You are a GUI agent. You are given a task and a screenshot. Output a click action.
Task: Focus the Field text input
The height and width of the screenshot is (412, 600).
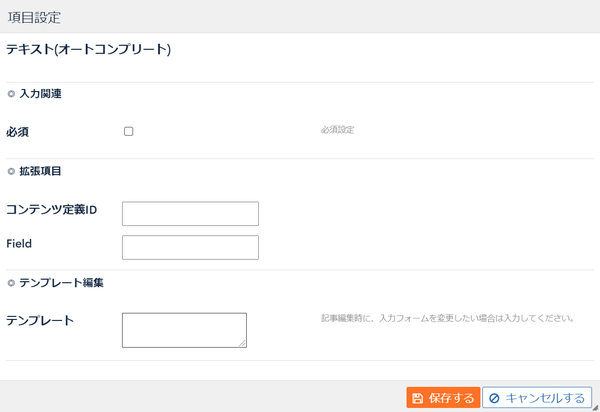coord(190,248)
